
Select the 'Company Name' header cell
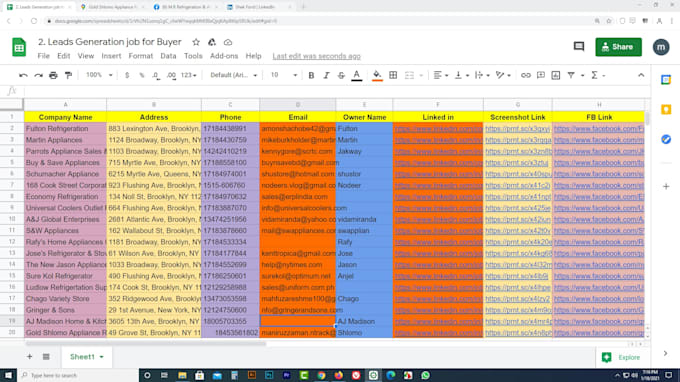65,117
